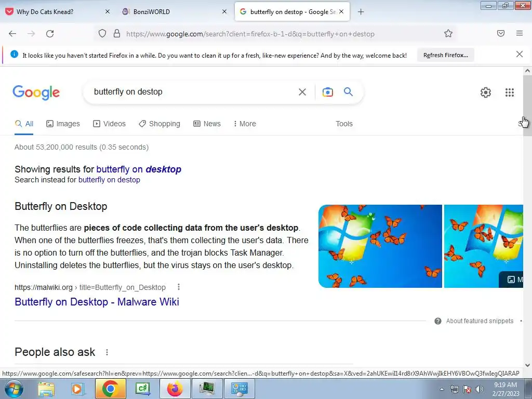Open the first butterfly wallpaper thumbnail
532x399 pixels.
tap(380, 246)
